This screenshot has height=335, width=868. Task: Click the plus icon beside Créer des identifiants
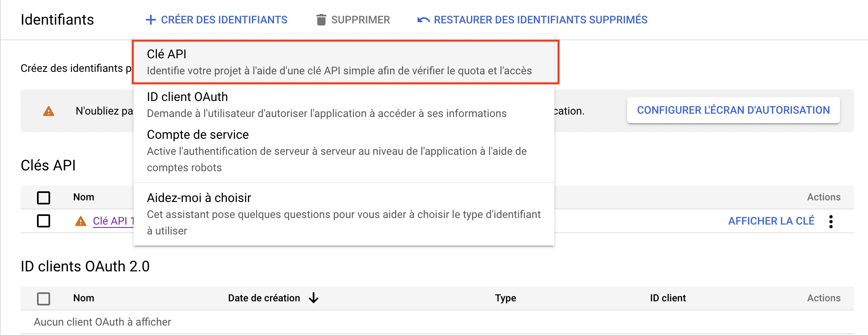point(151,20)
